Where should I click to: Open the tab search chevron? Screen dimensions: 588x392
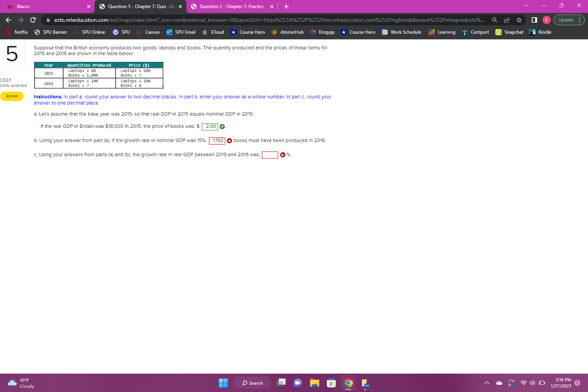tap(526, 6)
